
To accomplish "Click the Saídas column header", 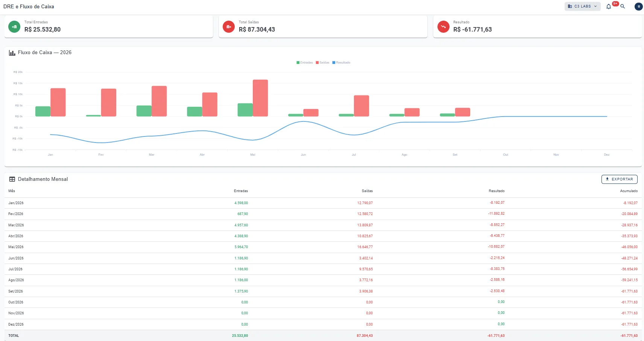I will 367,191.
